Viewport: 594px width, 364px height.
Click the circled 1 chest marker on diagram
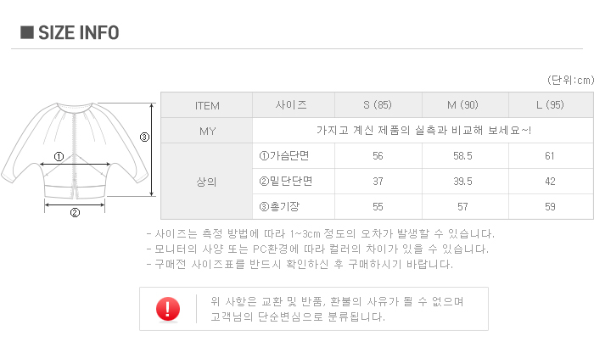(59, 156)
